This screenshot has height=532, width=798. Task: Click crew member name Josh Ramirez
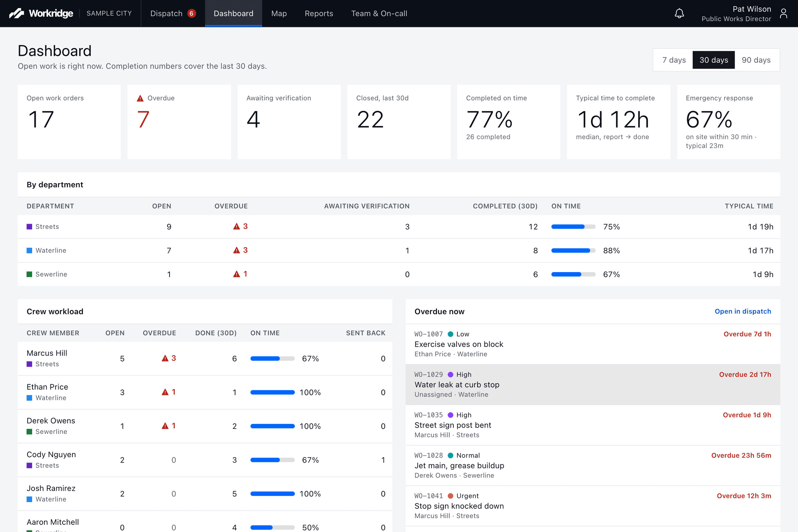(51, 488)
